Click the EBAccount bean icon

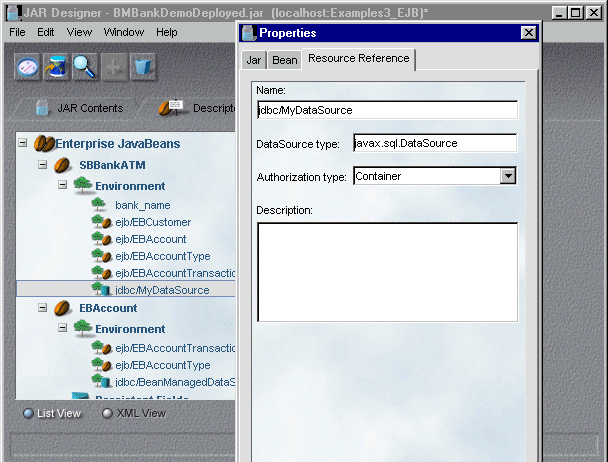click(x=62, y=308)
